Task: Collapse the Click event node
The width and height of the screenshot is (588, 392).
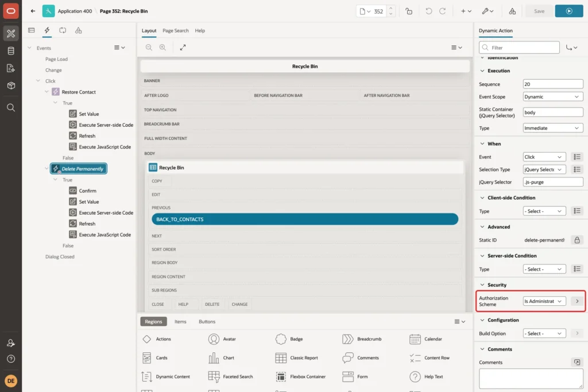Action: pos(38,81)
